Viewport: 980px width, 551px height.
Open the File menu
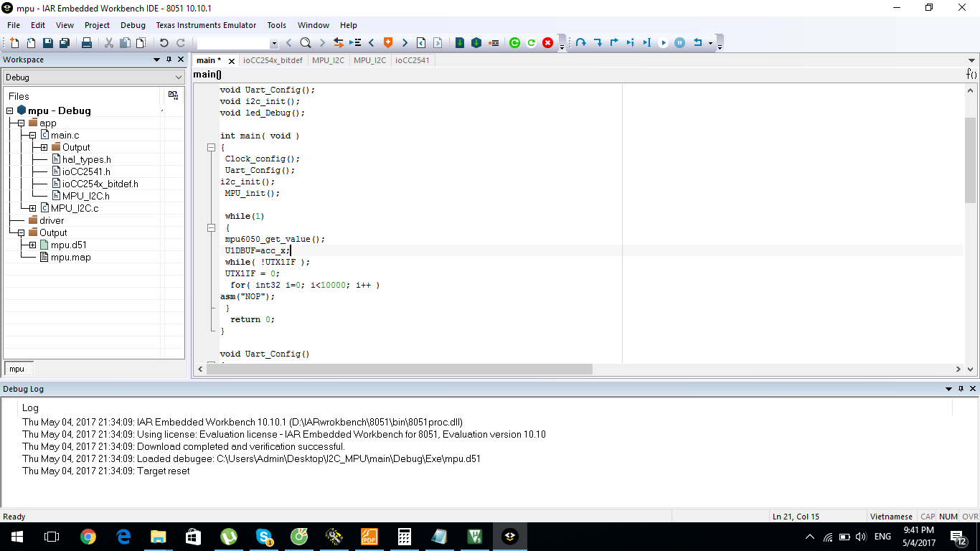click(x=14, y=25)
